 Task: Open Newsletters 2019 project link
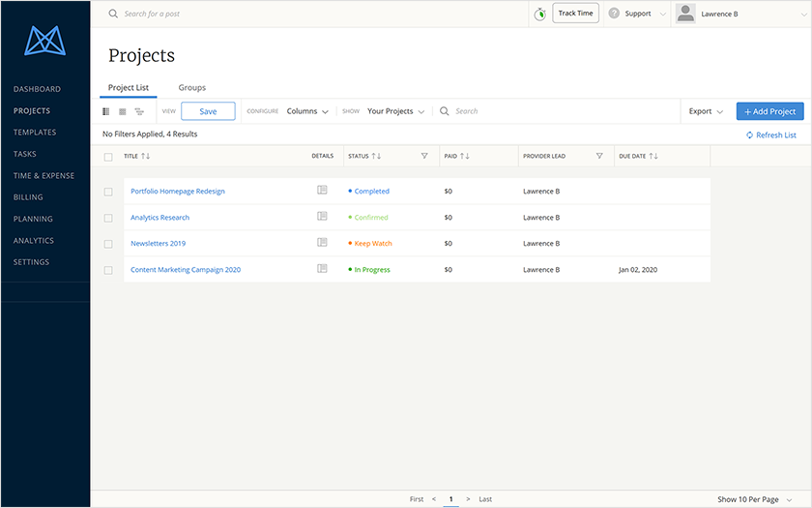[158, 243]
